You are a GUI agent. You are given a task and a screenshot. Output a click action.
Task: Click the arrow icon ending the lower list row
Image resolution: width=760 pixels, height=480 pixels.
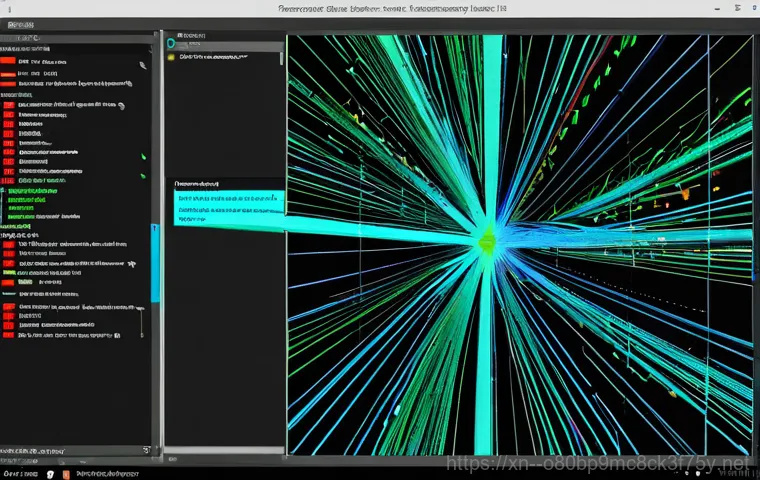131,263
